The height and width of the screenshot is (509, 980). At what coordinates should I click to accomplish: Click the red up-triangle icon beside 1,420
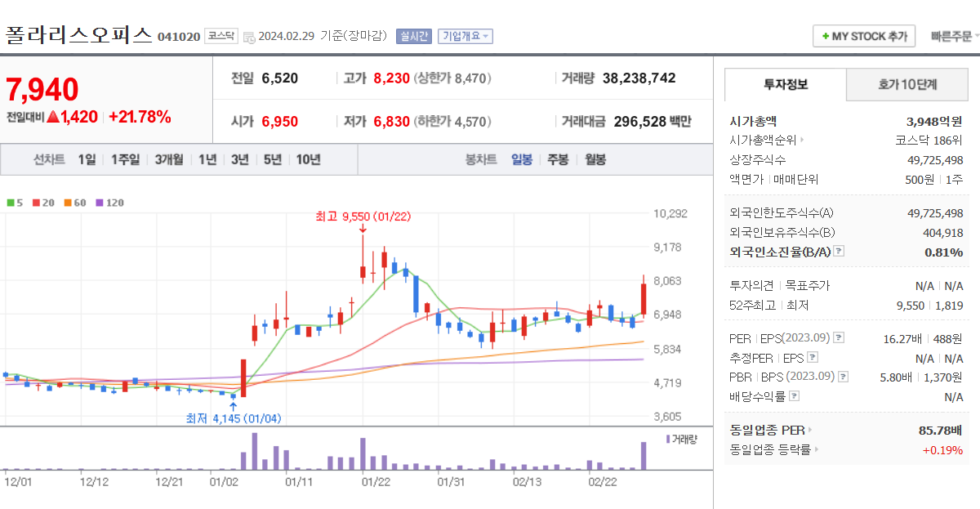tap(53, 117)
